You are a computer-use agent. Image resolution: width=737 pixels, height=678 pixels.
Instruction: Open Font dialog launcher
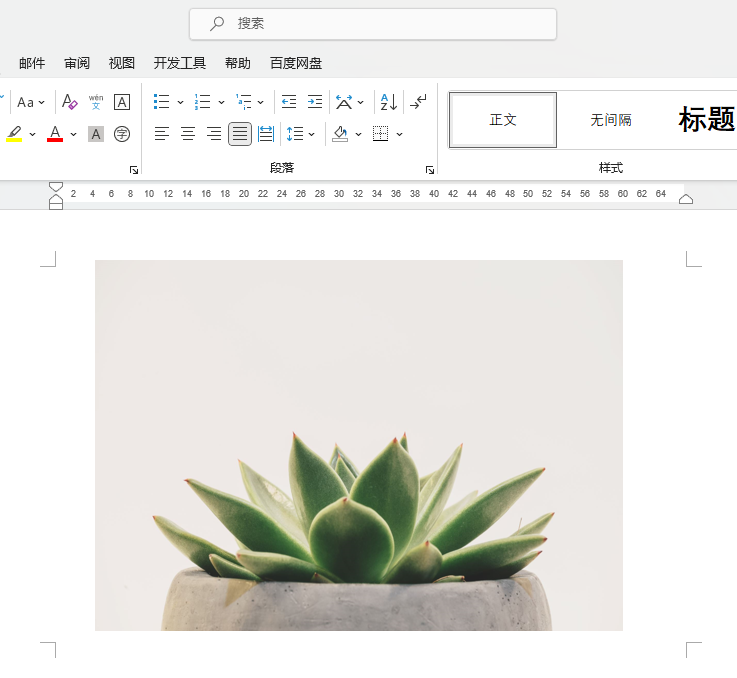[x=134, y=170]
